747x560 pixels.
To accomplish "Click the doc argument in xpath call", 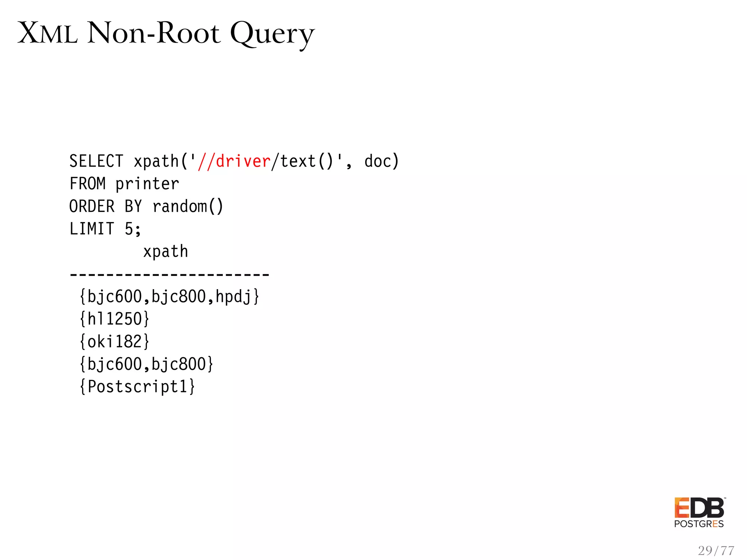I will tap(378, 162).
